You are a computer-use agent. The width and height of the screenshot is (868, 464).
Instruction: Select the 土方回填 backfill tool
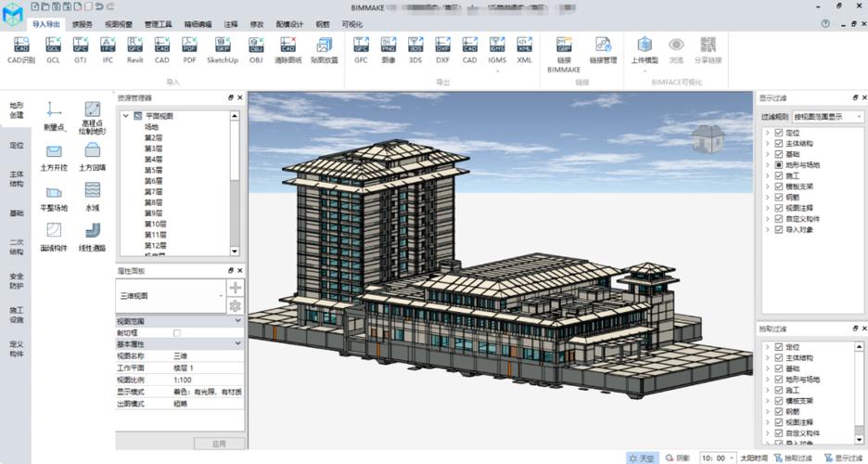tap(92, 158)
